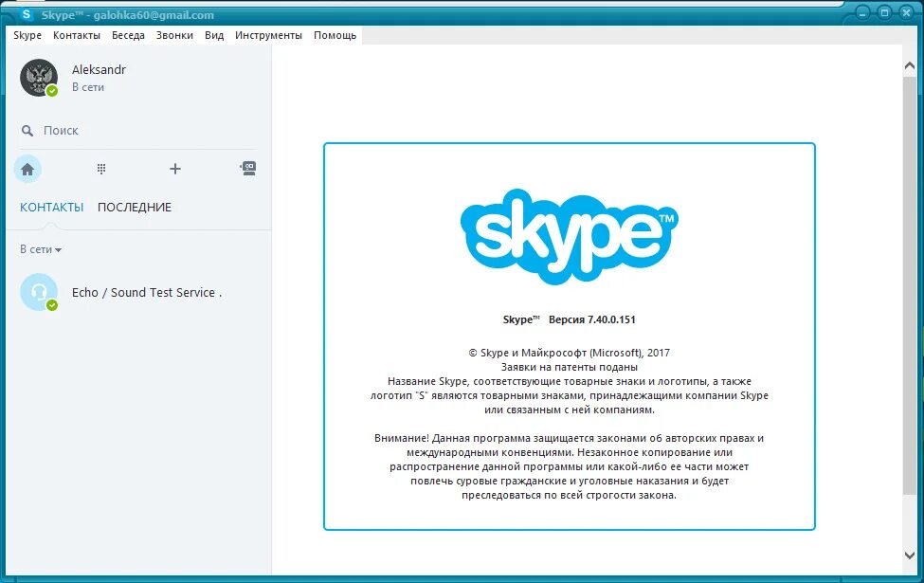Open the Беседа menu

(128, 35)
